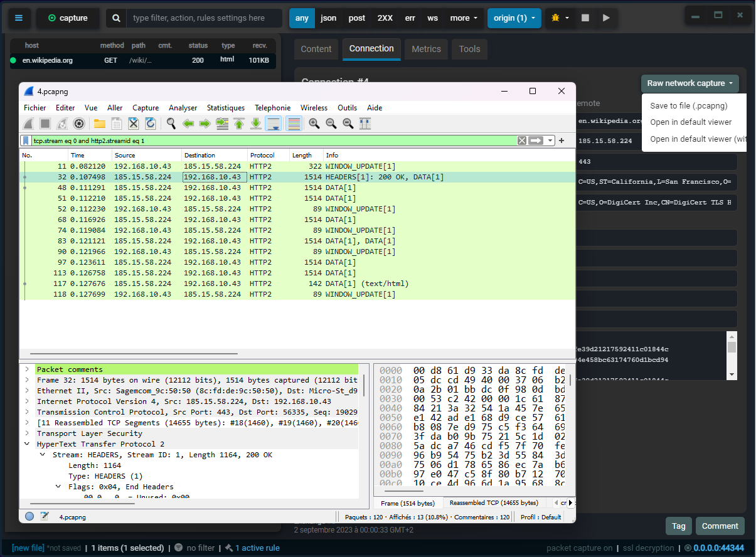Save the capture file in Wireshark toolbar

tap(117, 124)
